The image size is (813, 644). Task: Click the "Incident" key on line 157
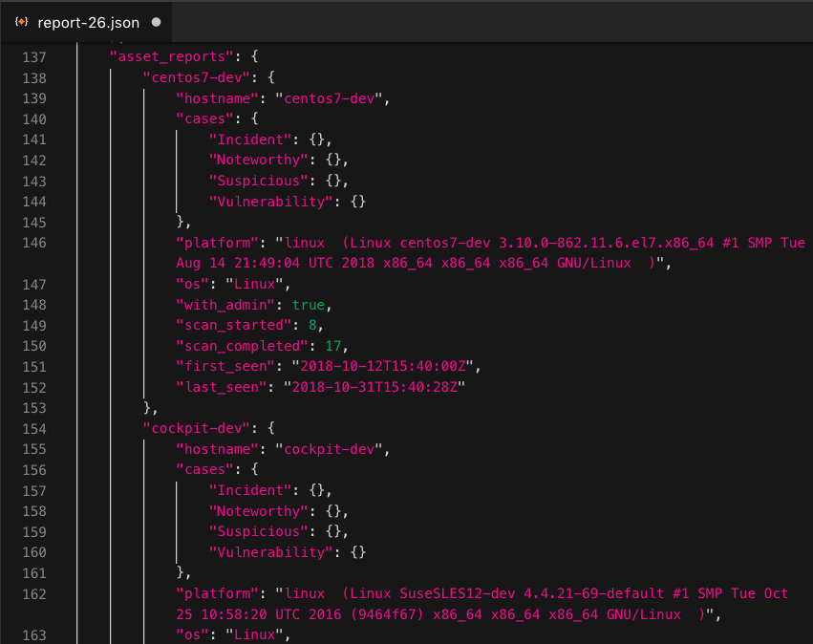250,490
